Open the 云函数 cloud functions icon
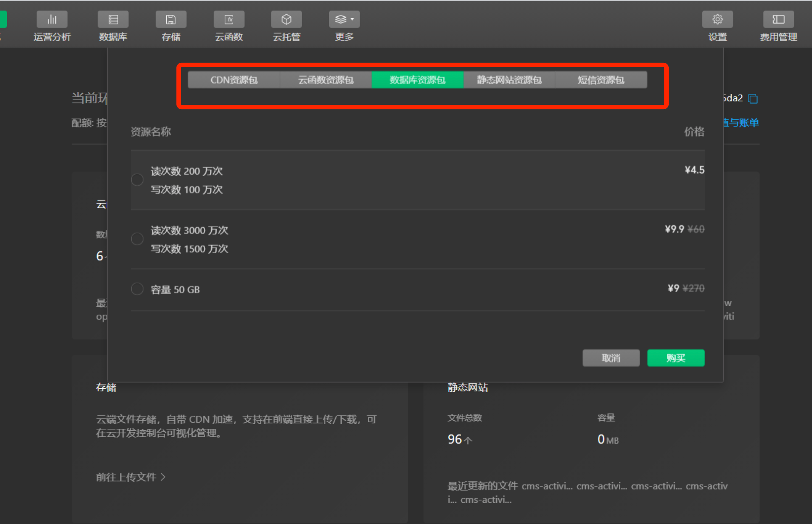The width and height of the screenshot is (812, 524). click(x=229, y=19)
